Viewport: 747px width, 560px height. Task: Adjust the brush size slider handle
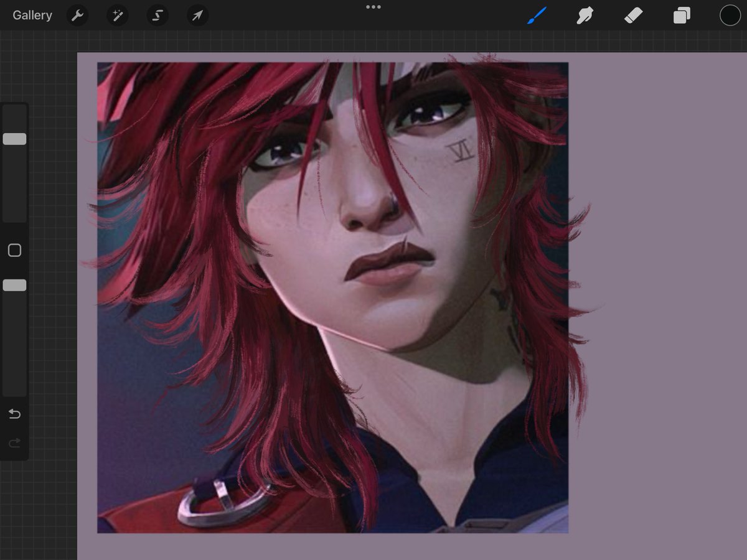[14, 139]
